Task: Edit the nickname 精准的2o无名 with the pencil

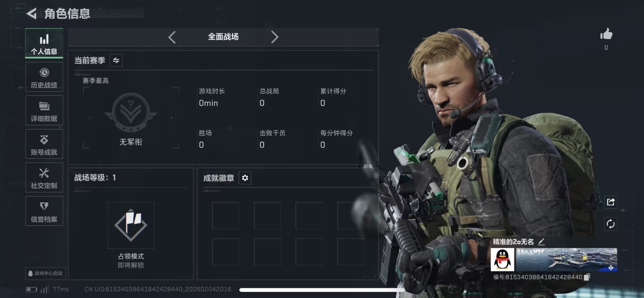Action: [541, 242]
